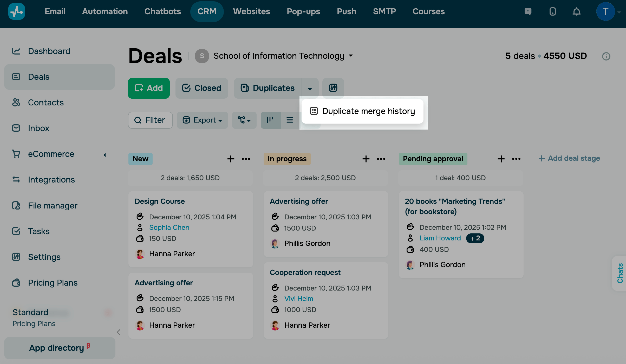Open the chat bubble icon in header
Viewport: 626px width, 364px height.
[528, 12]
